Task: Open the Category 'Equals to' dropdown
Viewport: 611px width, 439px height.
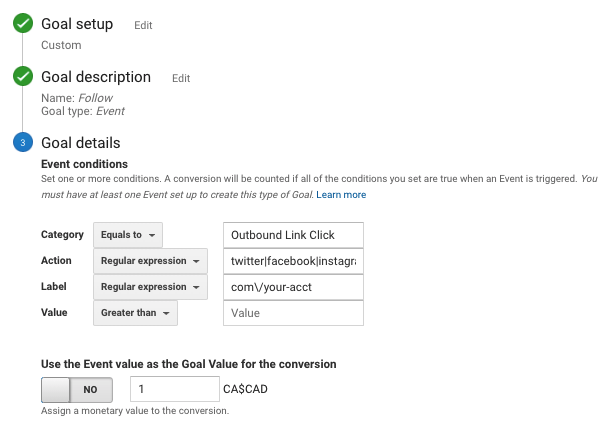Action: tap(128, 235)
